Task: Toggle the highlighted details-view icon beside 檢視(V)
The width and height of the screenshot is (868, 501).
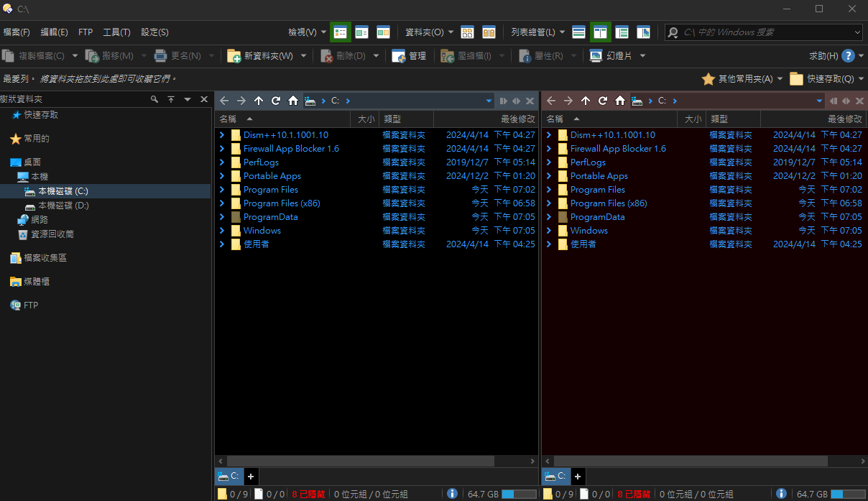Action: [340, 32]
